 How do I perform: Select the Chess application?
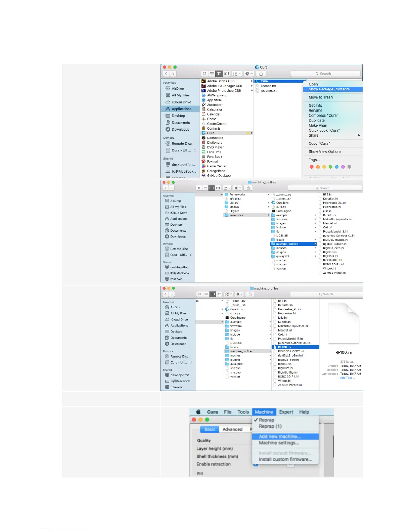[x=212, y=119]
